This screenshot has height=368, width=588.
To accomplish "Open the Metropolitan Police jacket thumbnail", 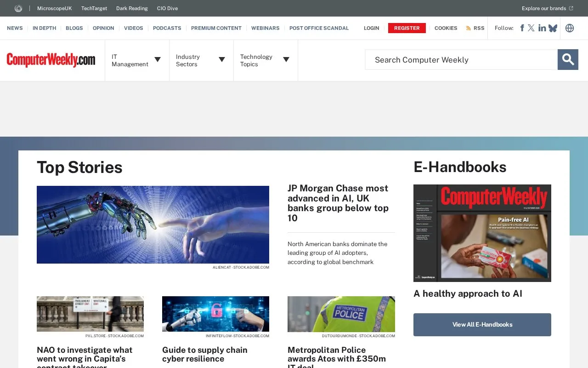I will [x=341, y=314].
